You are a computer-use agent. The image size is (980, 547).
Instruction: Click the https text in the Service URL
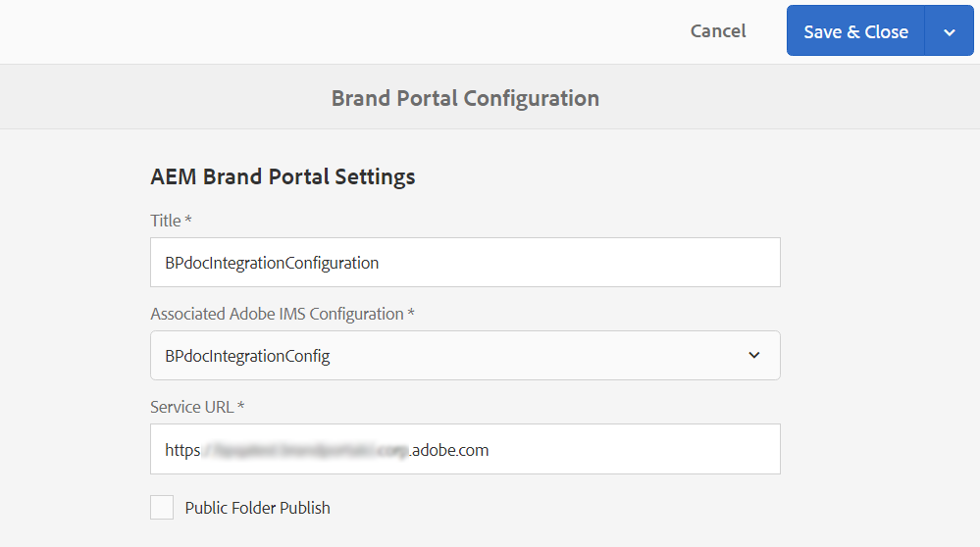[182, 450]
